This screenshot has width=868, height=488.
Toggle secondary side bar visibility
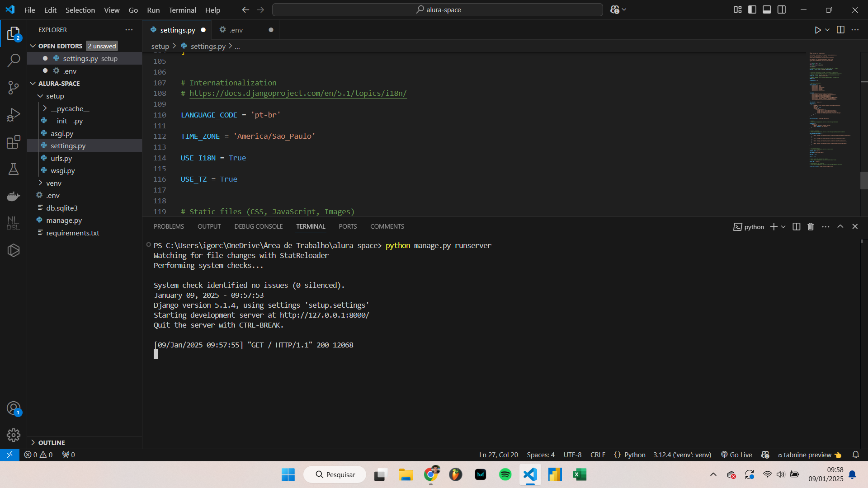pos(782,9)
